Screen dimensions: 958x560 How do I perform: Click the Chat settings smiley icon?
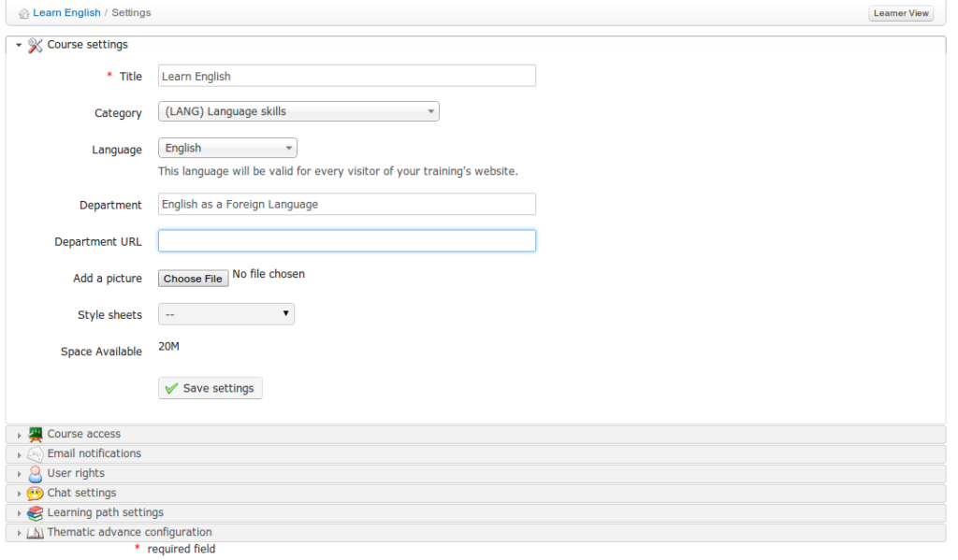pos(36,493)
